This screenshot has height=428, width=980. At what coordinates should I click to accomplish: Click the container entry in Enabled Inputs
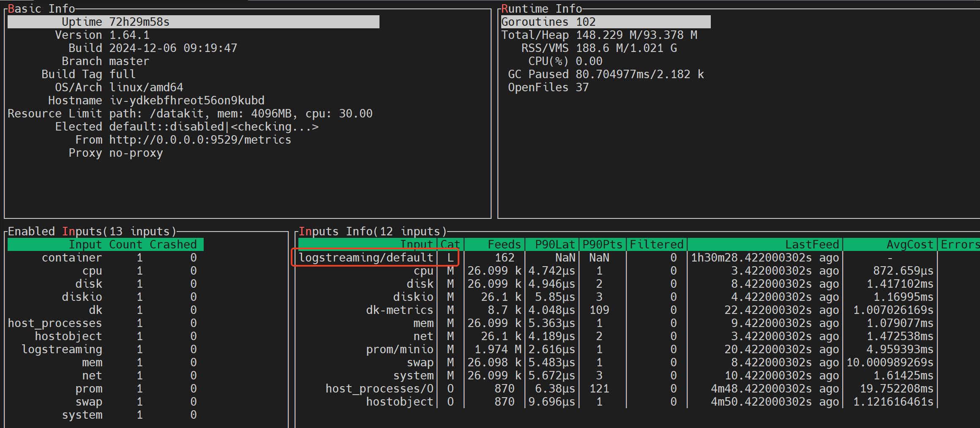[x=106, y=257]
